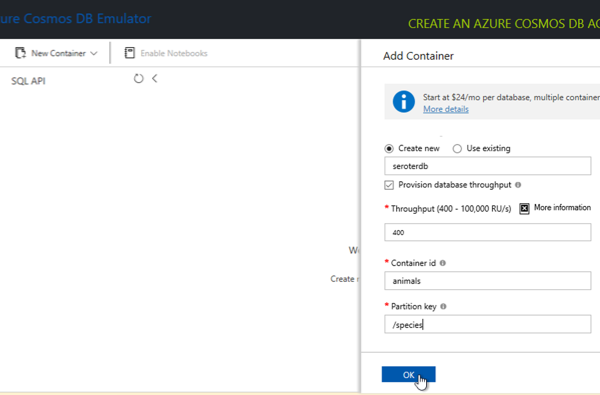Click info icon next to Container id

443,263
